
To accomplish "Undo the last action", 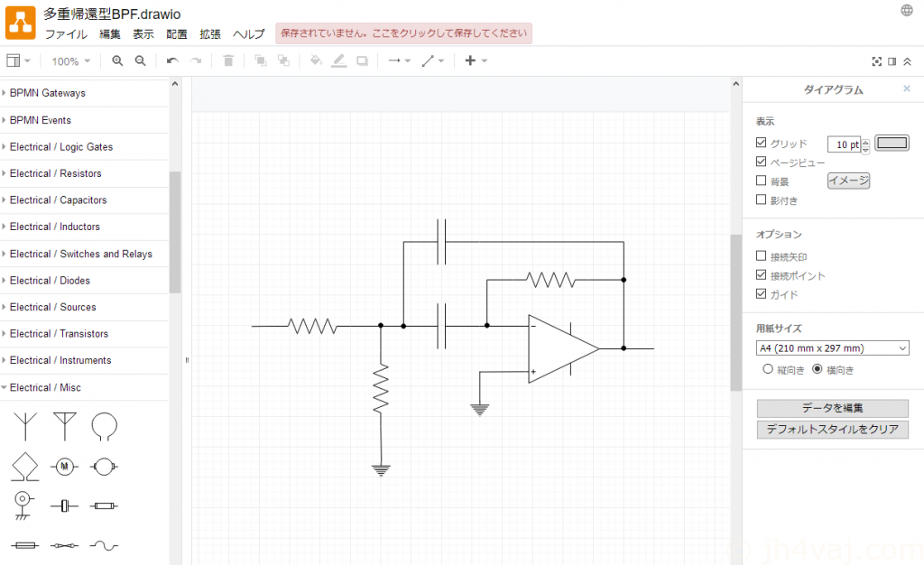I will (172, 60).
